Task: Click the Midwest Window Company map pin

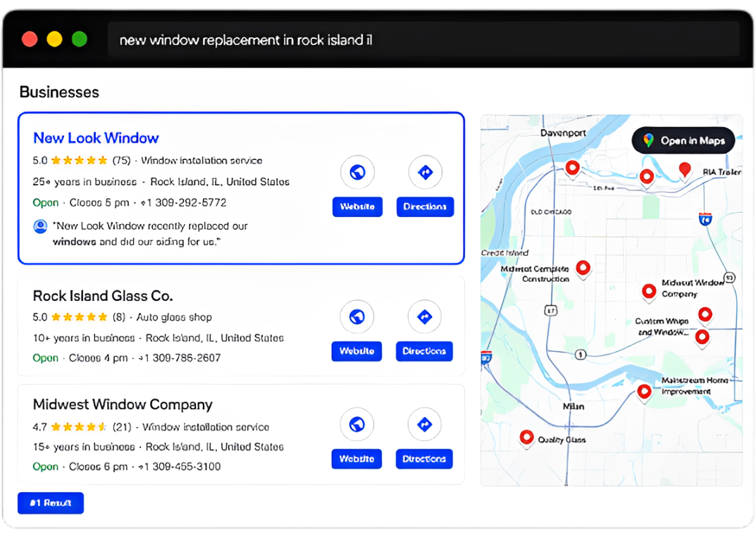Action: click(649, 292)
